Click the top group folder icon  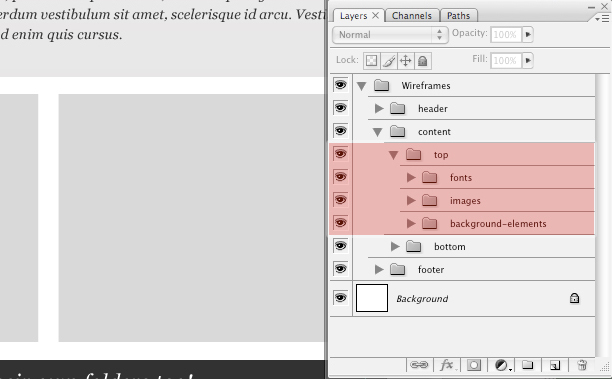(413, 154)
